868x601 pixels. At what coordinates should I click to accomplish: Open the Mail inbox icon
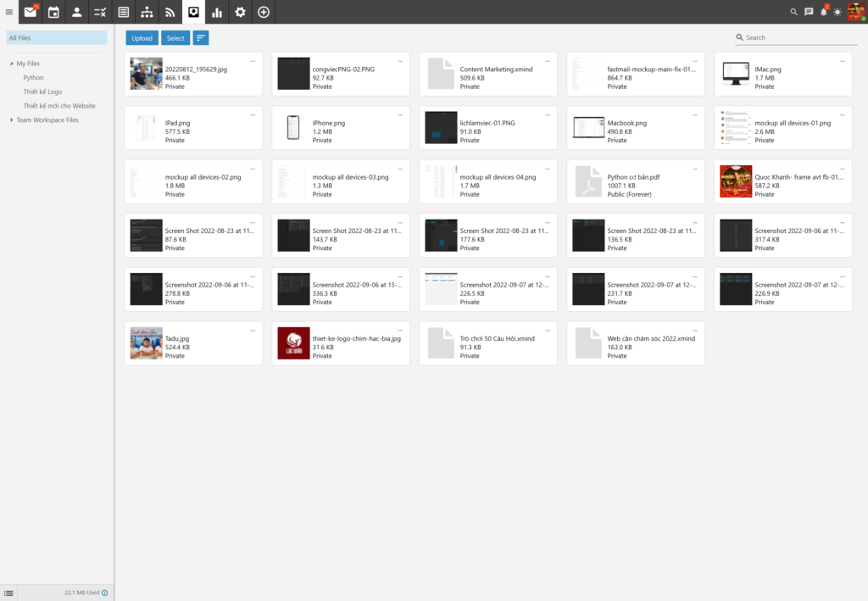coord(31,12)
